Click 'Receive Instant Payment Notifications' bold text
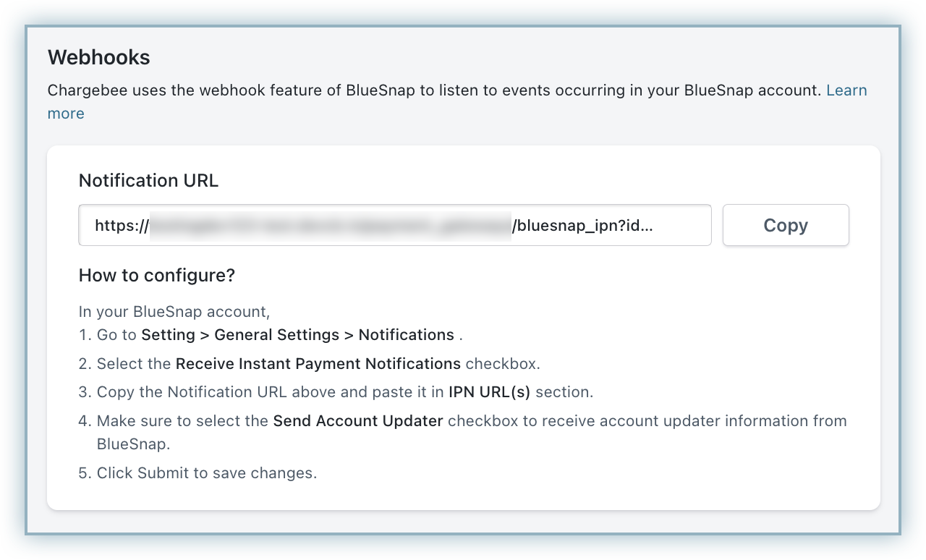926x560 pixels. click(x=318, y=363)
